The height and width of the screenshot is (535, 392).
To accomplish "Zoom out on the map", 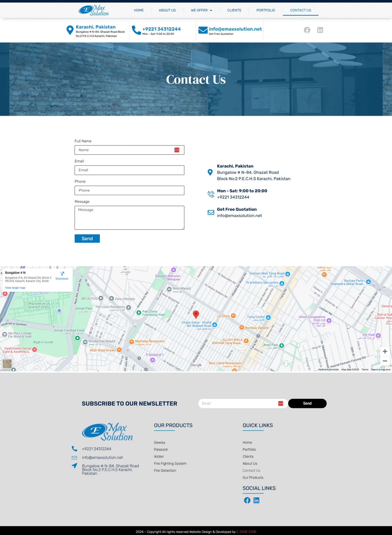I will tap(385, 361).
